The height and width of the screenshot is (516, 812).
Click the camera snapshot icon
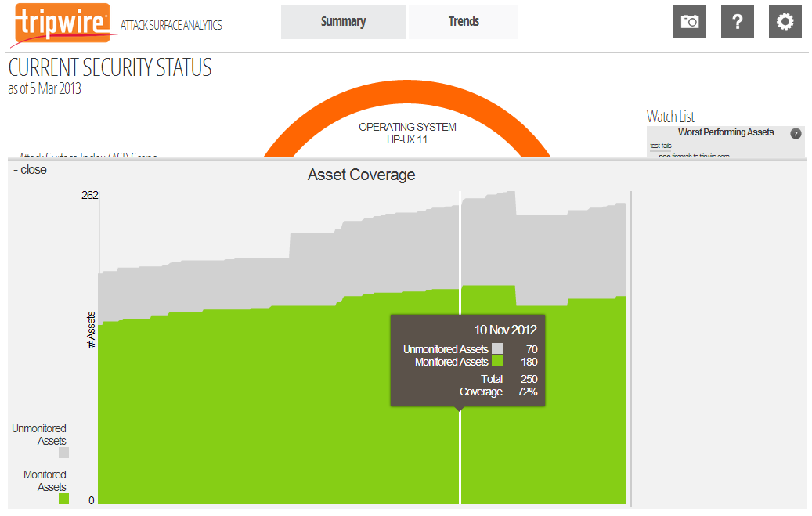pos(689,22)
